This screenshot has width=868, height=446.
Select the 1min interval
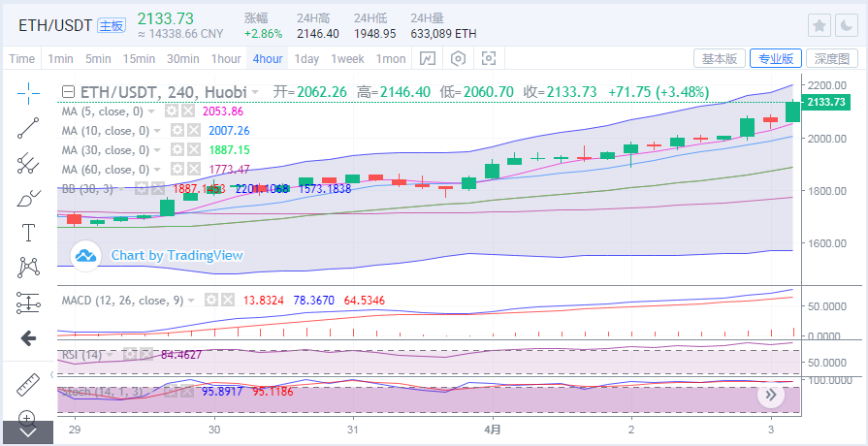(x=60, y=58)
